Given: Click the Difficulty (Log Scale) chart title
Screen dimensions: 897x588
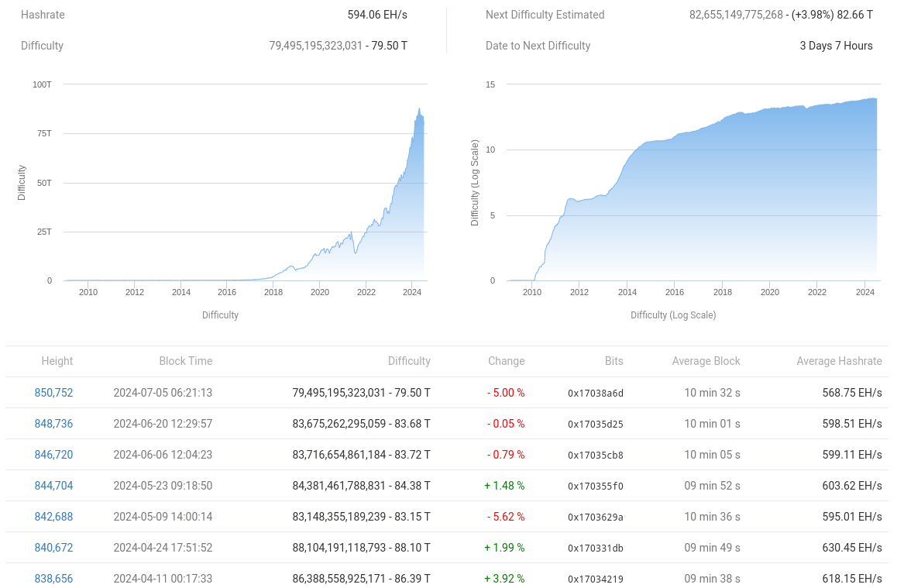Looking at the screenshot, I should (x=673, y=315).
